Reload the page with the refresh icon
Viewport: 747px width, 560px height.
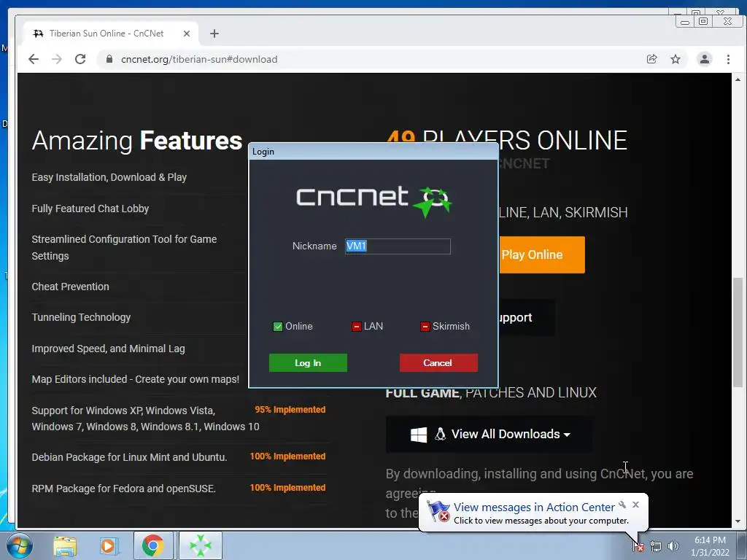[x=80, y=59]
